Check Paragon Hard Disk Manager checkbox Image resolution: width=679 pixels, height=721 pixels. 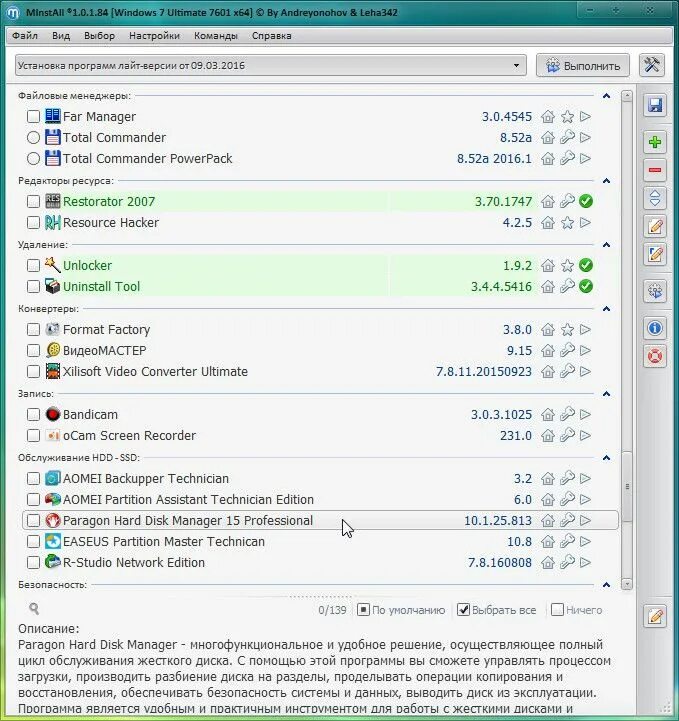pos(33,521)
